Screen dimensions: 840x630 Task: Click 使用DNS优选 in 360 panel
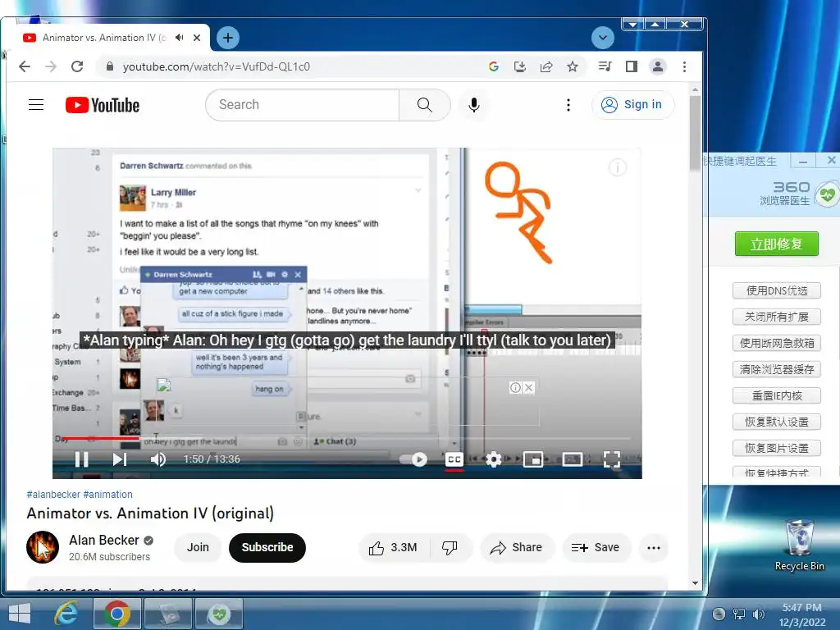point(777,290)
